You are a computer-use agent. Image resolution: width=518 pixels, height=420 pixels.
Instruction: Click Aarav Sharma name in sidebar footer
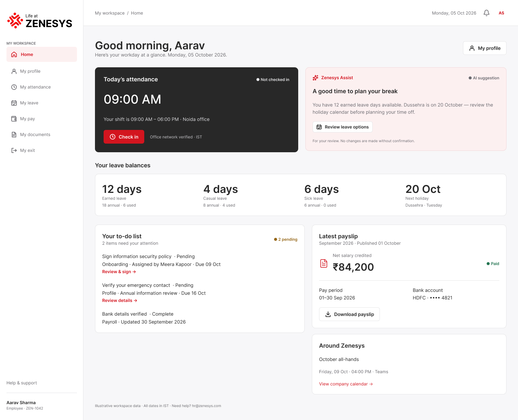pos(21,403)
